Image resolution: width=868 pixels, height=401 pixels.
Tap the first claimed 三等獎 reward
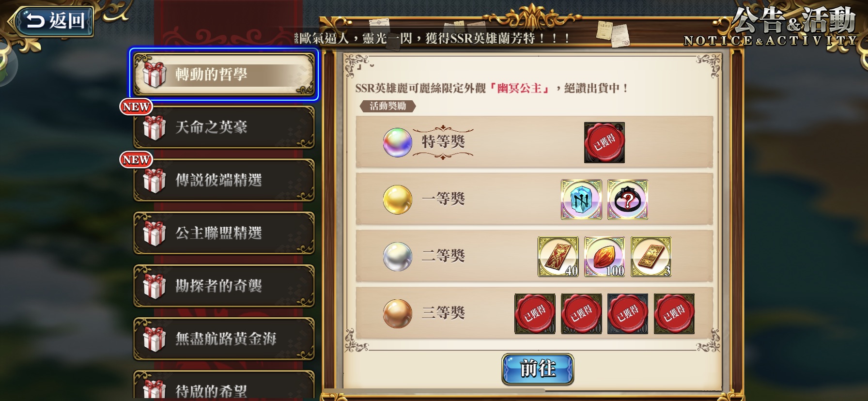coord(535,314)
